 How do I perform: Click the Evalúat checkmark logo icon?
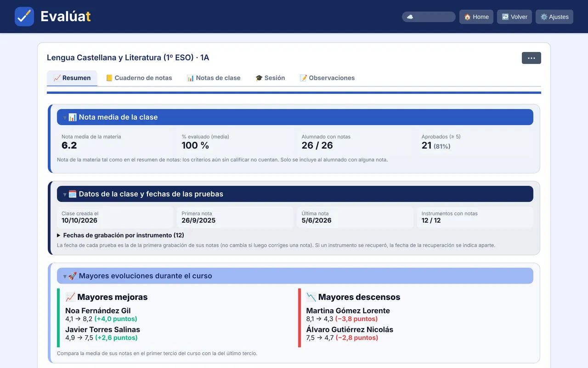point(24,17)
